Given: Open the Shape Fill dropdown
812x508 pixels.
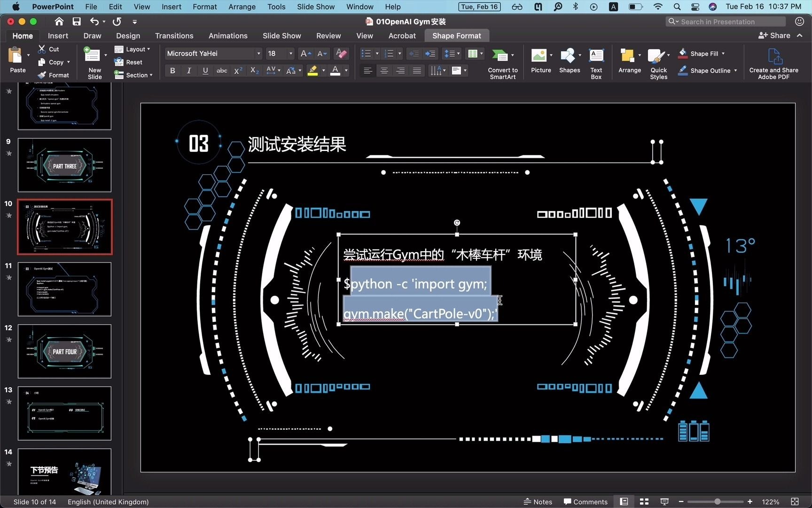Looking at the screenshot, I should (x=722, y=53).
